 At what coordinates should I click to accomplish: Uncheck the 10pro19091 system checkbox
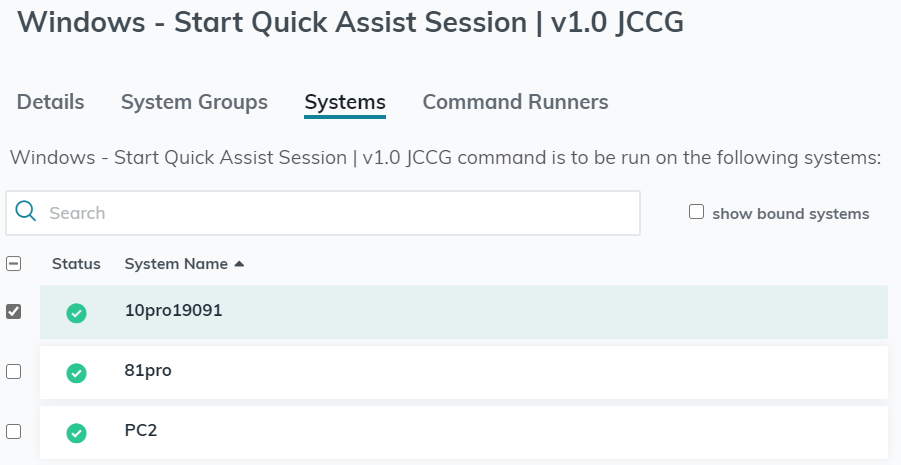(14, 312)
